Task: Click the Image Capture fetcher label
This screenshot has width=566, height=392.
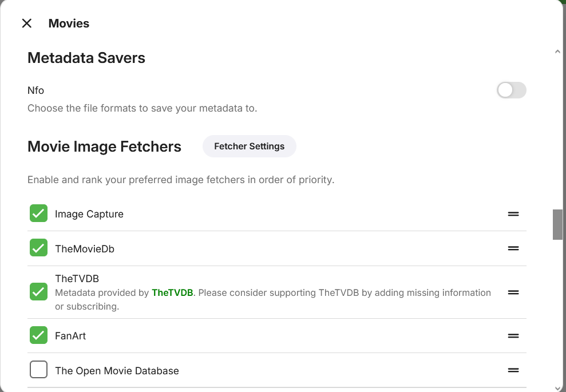Action: point(89,214)
